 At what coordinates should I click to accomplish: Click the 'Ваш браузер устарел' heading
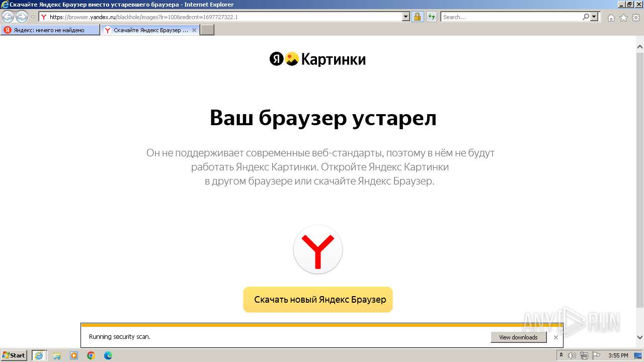point(323,119)
